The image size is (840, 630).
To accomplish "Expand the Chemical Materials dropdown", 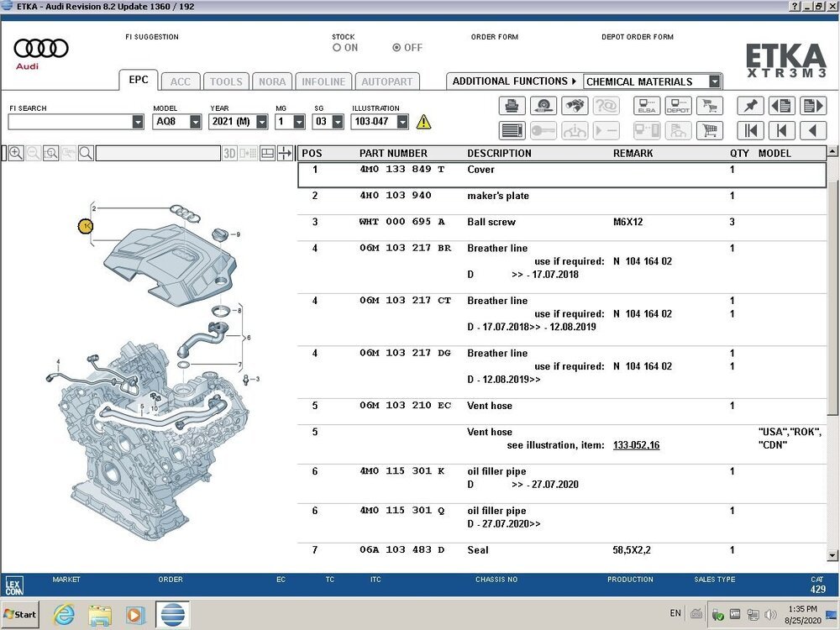I will pyautogui.click(x=714, y=81).
